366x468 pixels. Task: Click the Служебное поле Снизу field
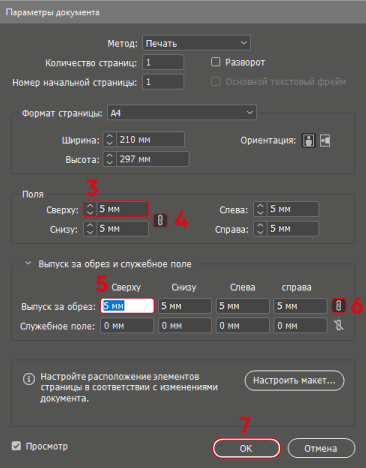[185, 325]
